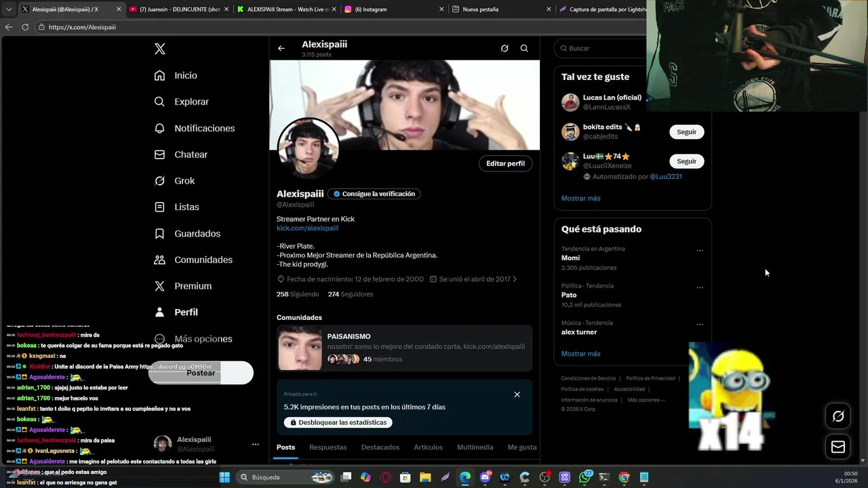Switch to Multimedia tab
868x488 pixels.
pos(475,447)
